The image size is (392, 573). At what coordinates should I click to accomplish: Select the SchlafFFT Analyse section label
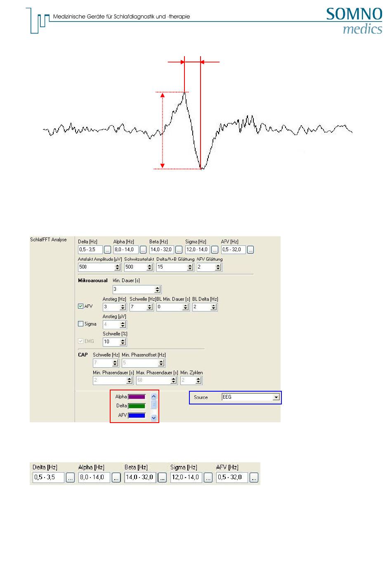point(48,240)
